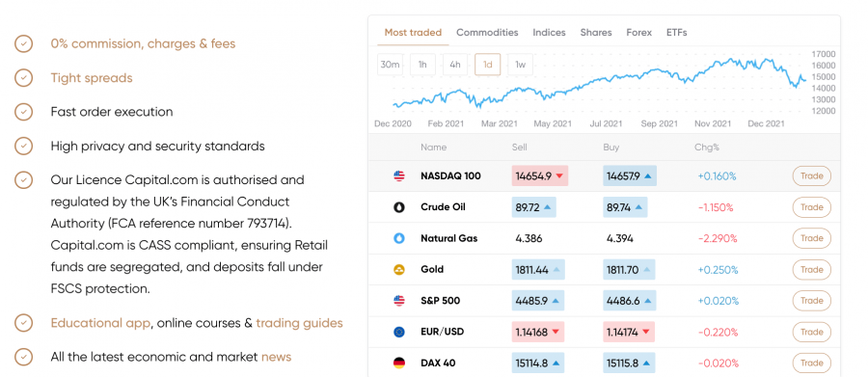Image resolution: width=868 pixels, height=377 pixels.
Task: Open the trading guides link
Action: click(x=299, y=323)
